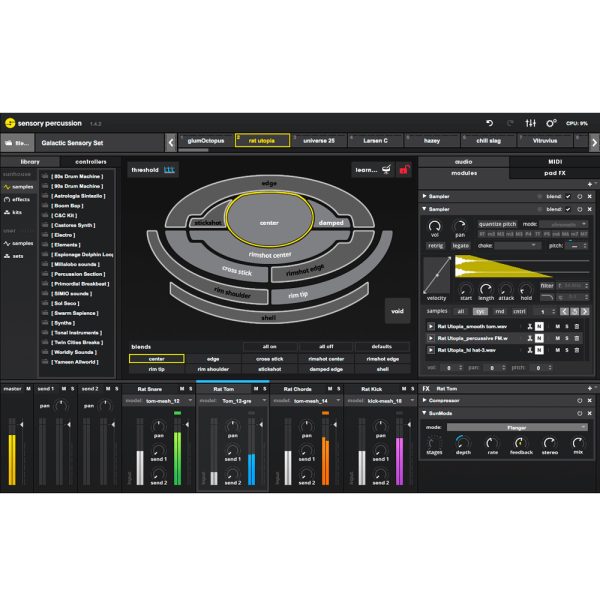Play the Rat Utopia_percussive FM sample
The height and width of the screenshot is (600, 600).
(x=430, y=338)
